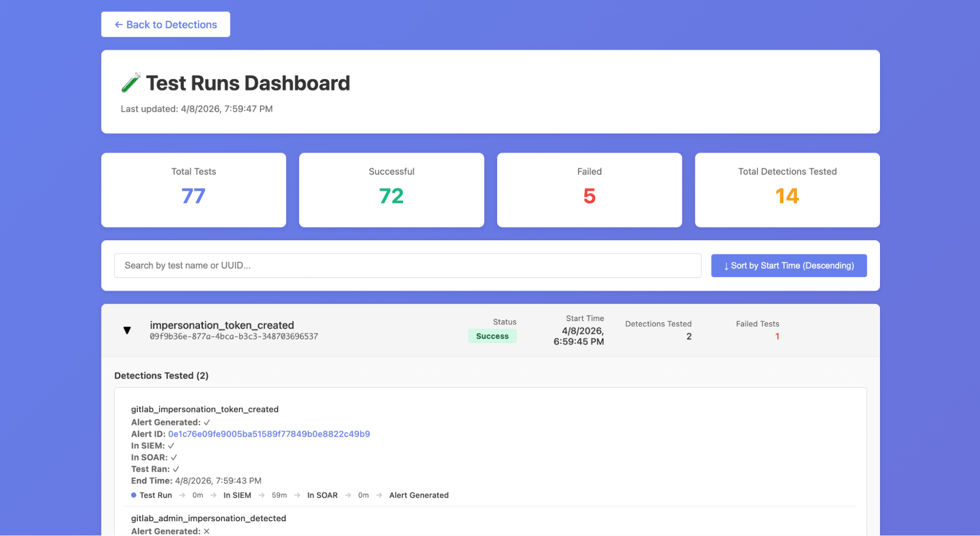The height and width of the screenshot is (536, 980).
Task: Click the In SOAR checkmark line
Action: click(154, 458)
